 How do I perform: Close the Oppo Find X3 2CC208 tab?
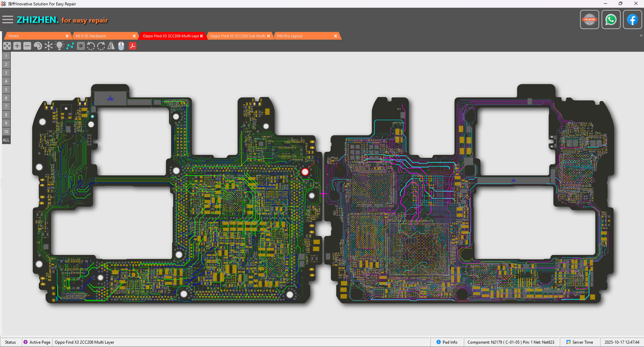click(201, 36)
